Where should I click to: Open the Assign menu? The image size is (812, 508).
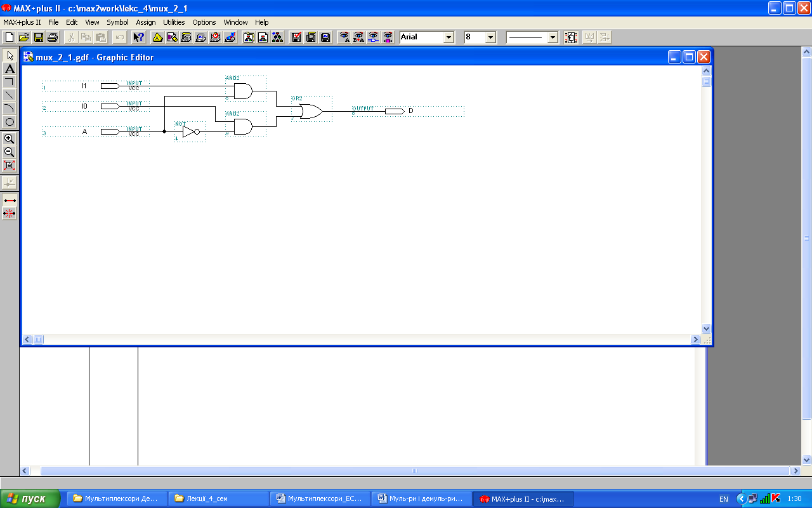[146, 22]
